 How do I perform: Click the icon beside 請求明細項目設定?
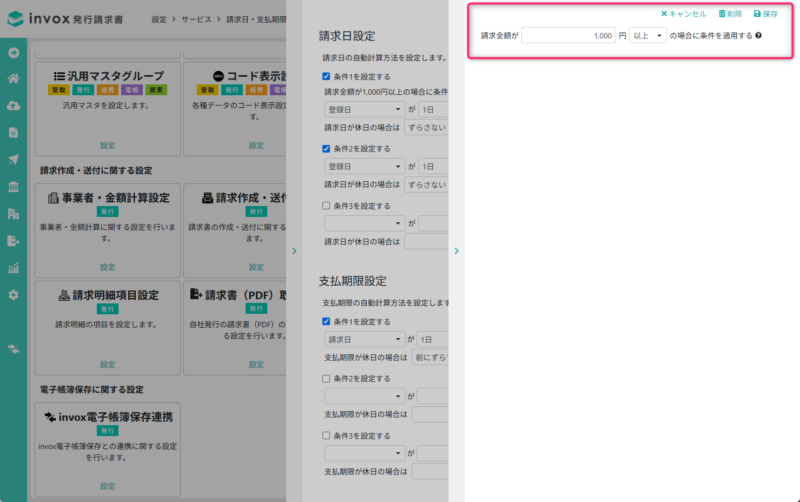click(64, 295)
